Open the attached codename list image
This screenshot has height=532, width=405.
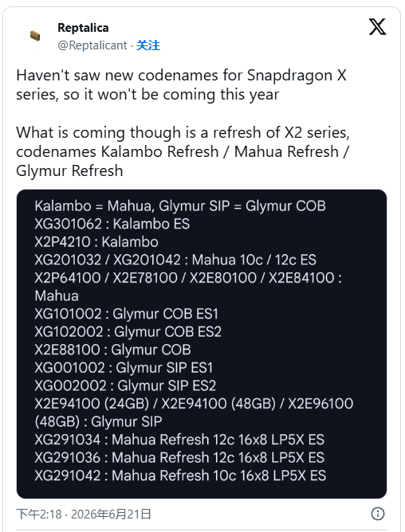202,344
